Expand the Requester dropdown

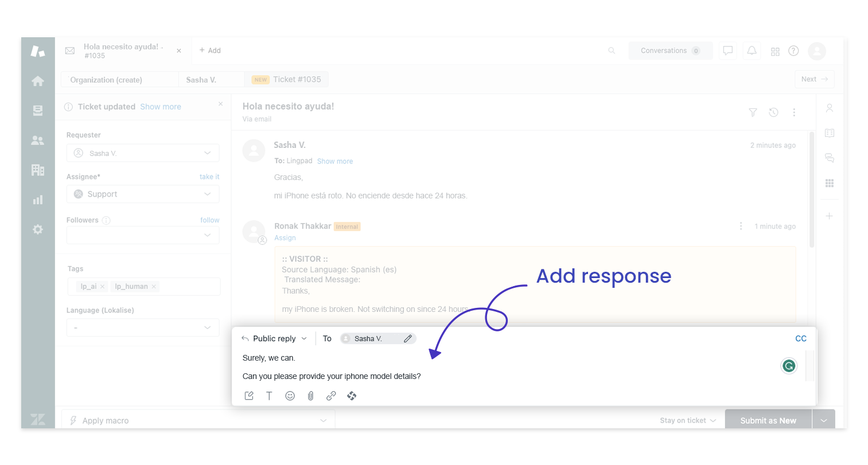(143, 153)
